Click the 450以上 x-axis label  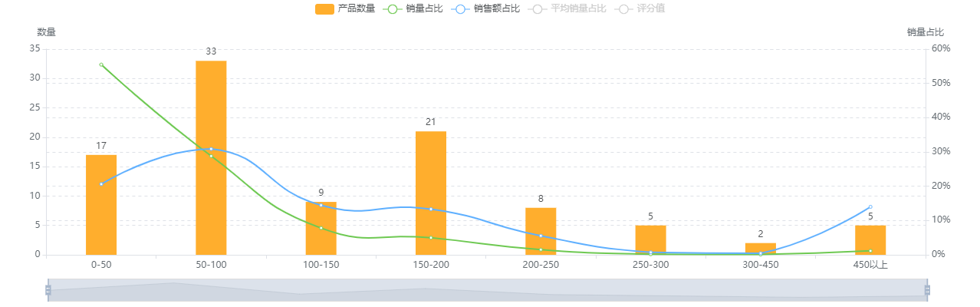pos(870,265)
